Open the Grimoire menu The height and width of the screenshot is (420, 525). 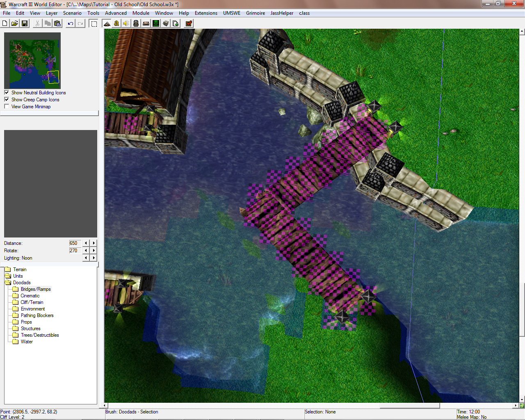pyautogui.click(x=256, y=13)
